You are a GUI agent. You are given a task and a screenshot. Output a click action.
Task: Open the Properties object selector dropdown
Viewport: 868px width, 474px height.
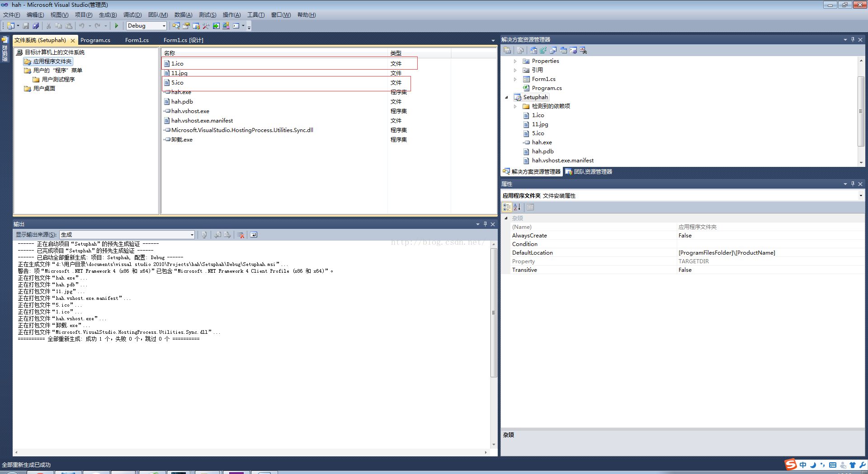coord(861,195)
